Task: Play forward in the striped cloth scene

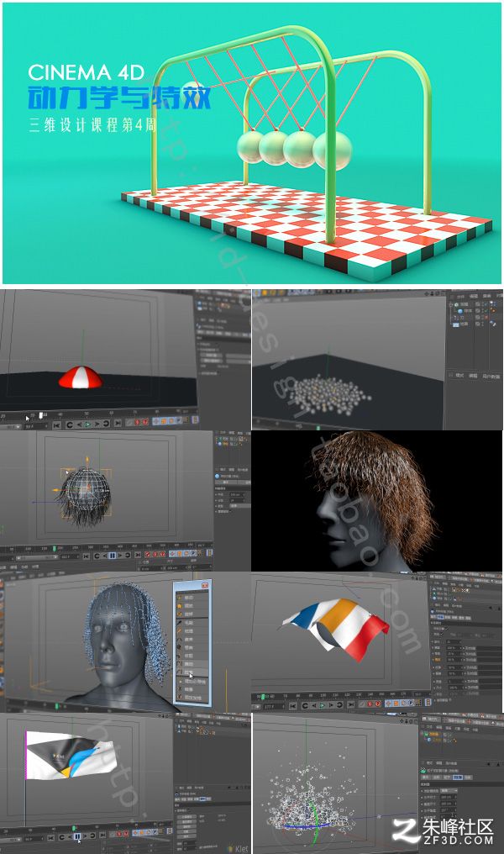Action: (x=323, y=705)
